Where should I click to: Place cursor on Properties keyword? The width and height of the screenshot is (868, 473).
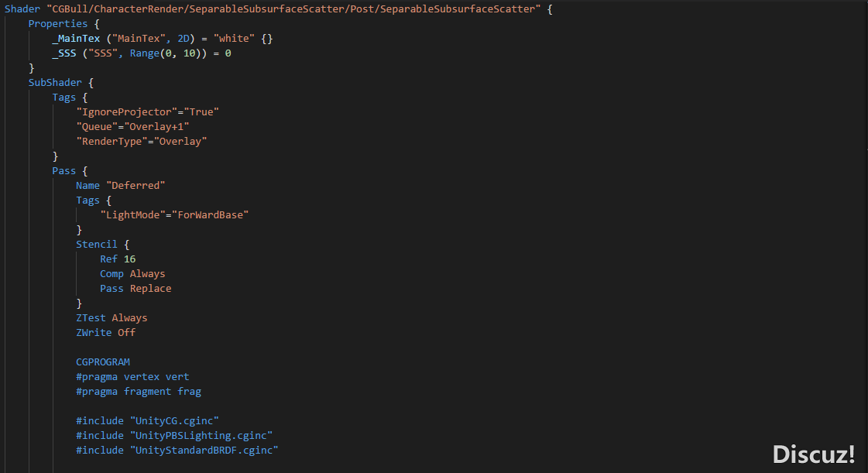[x=57, y=24]
